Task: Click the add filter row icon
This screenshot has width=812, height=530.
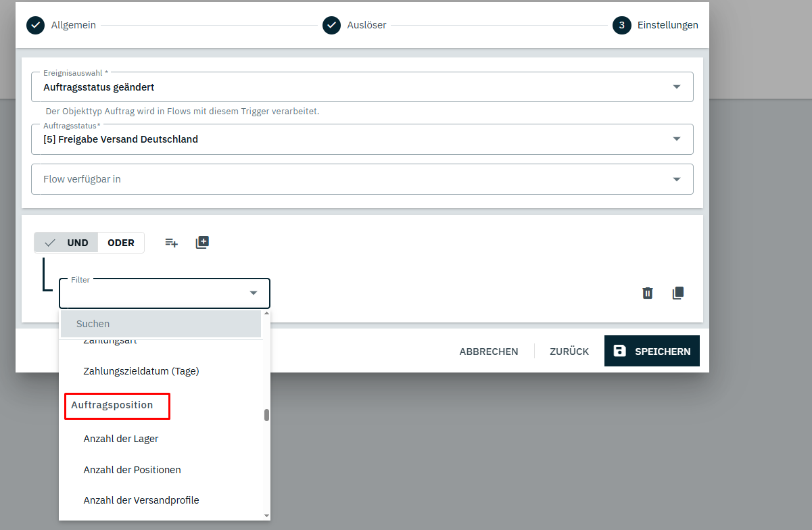Action: (172, 243)
